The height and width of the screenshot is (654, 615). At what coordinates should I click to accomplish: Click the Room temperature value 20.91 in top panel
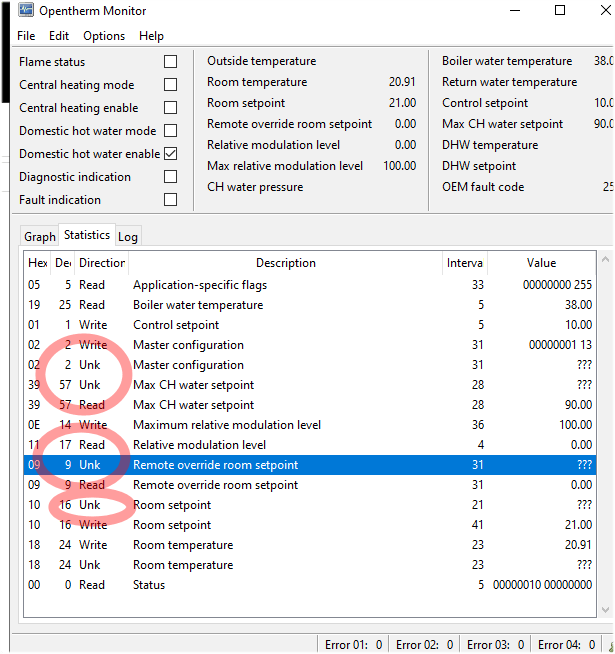click(402, 82)
